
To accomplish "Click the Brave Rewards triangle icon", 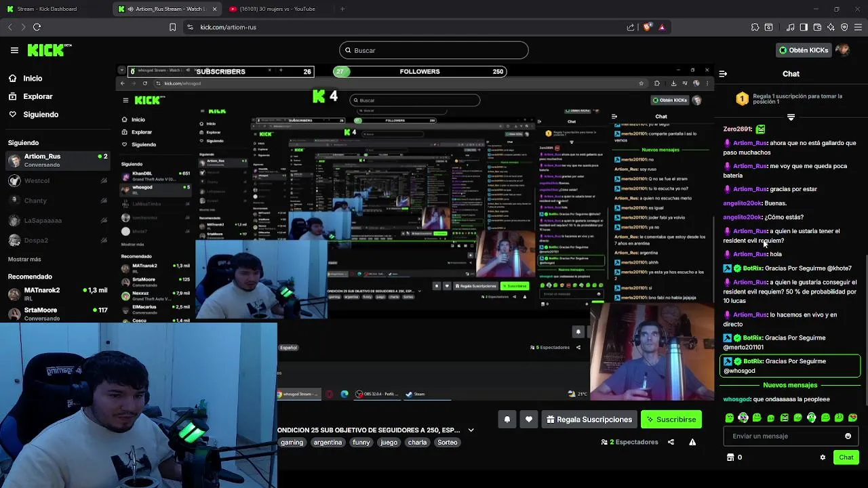I will point(662,27).
